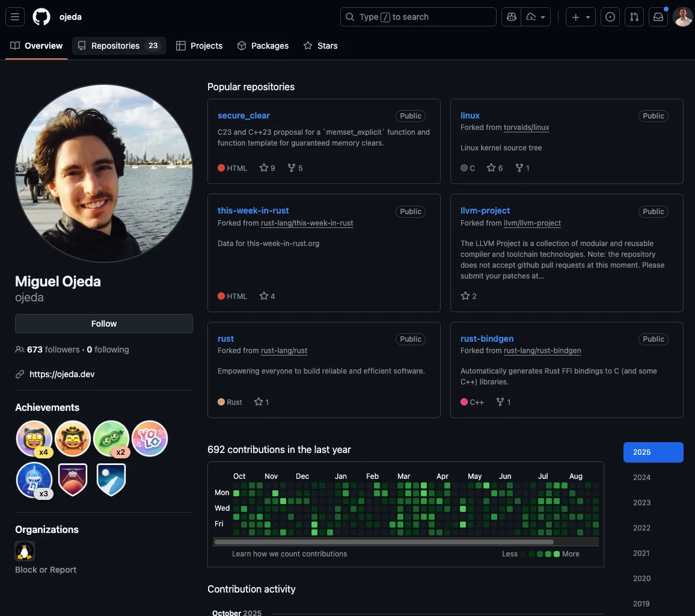Image resolution: width=695 pixels, height=616 pixels.
Task: Open the Copilot chat icon
Action: tap(512, 17)
